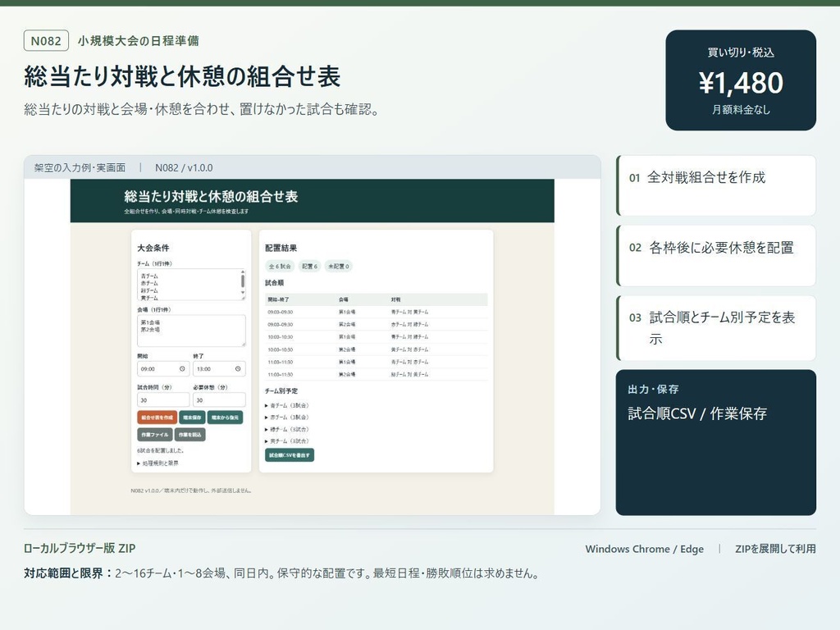This screenshot has height=630, width=840.
Task: Click the 全 6 試合 summary chip
Action: pos(281,267)
